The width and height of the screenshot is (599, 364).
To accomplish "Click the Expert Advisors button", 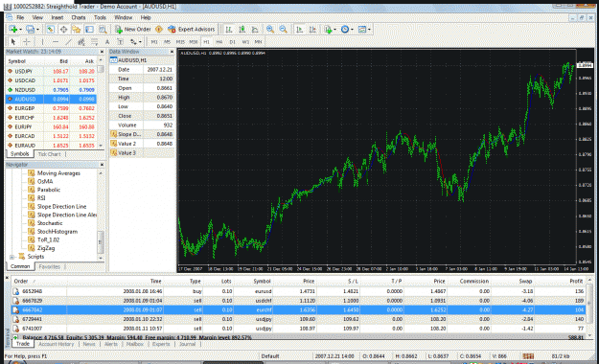I will tap(192, 29).
